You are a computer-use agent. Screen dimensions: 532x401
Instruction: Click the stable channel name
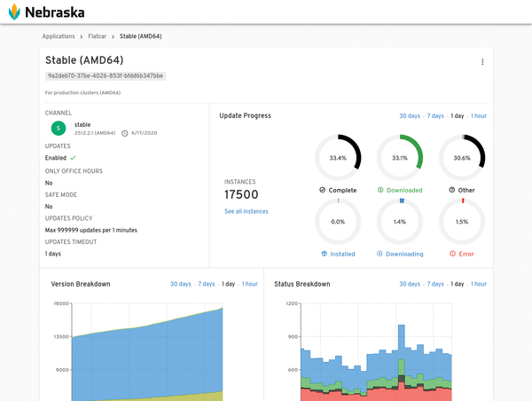(x=82, y=124)
